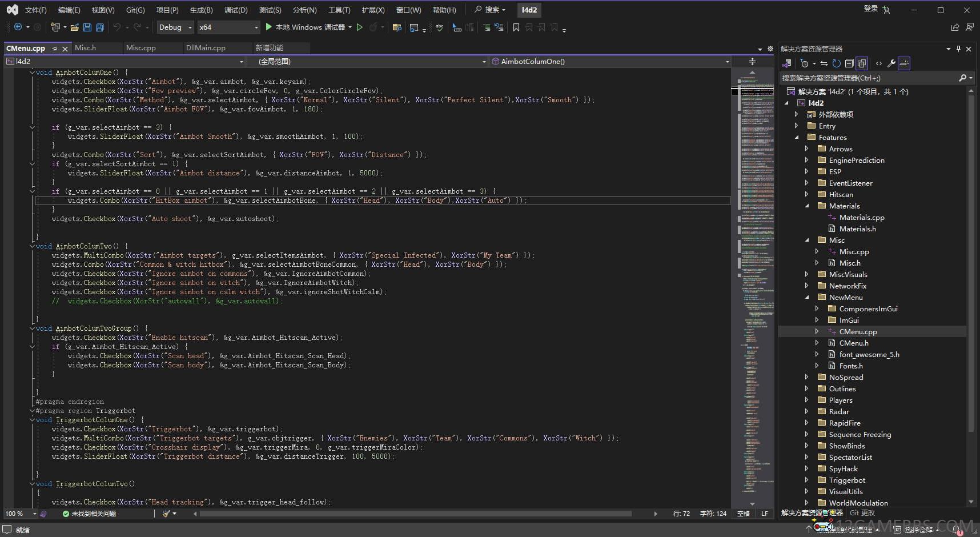The height and width of the screenshot is (537, 980).
Task: Click the Save All toolbar icon
Action: [100, 27]
